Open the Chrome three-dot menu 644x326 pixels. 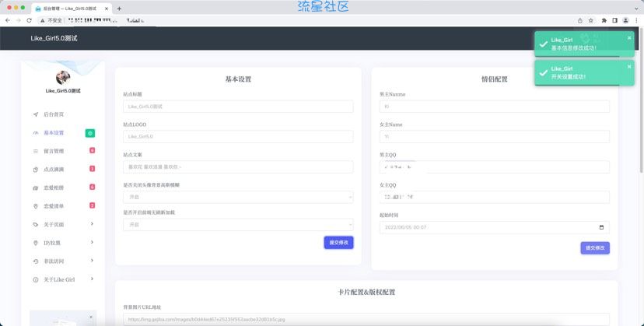coord(636,20)
